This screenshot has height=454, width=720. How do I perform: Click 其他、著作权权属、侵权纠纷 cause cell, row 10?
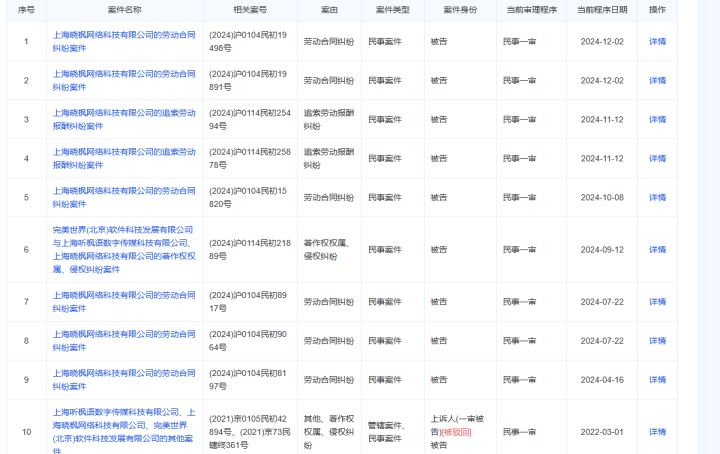click(x=329, y=432)
